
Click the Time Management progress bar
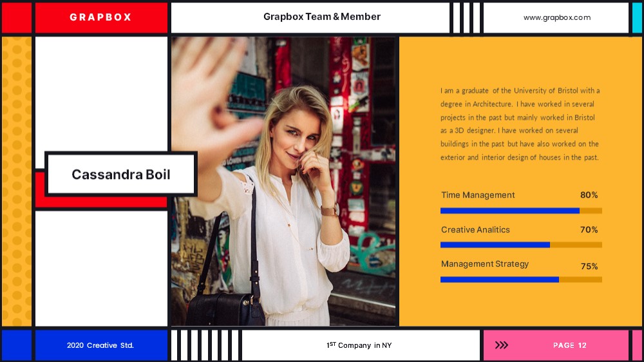point(521,211)
